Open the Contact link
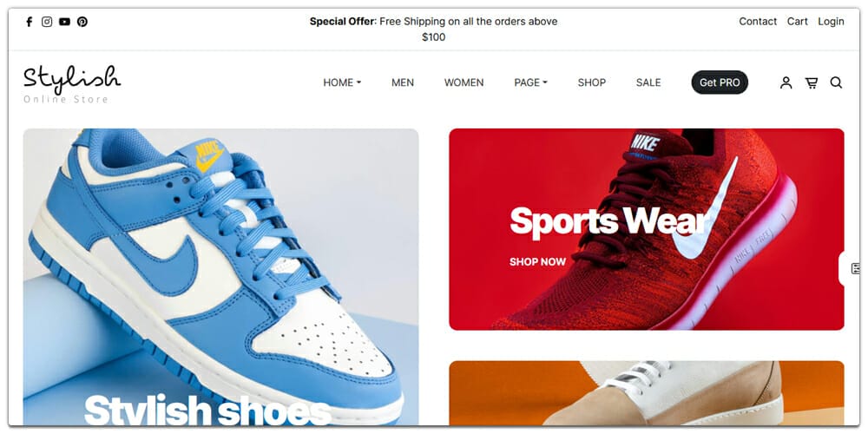The width and height of the screenshot is (868, 434). [x=758, y=22]
